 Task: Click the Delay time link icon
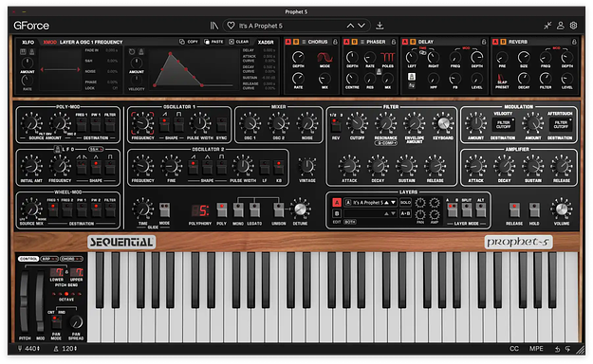(x=422, y=52)
